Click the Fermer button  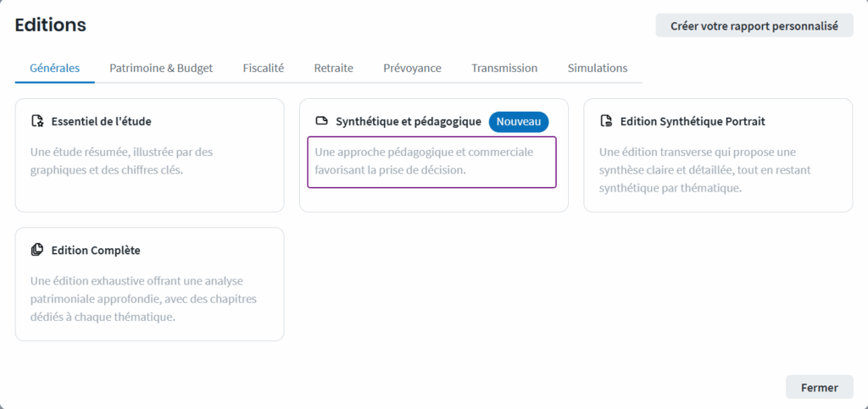coord(820,388)
